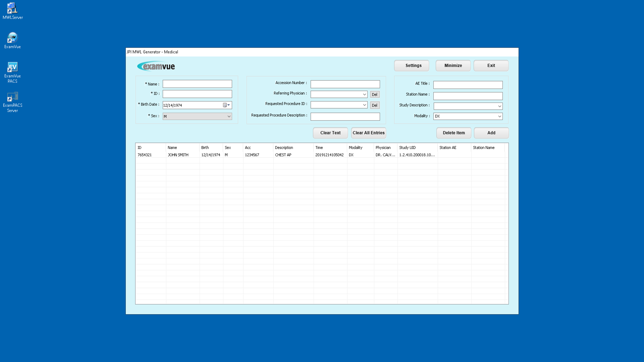
Task: Focus the AE Title field
Action: (x=468, y=85)
